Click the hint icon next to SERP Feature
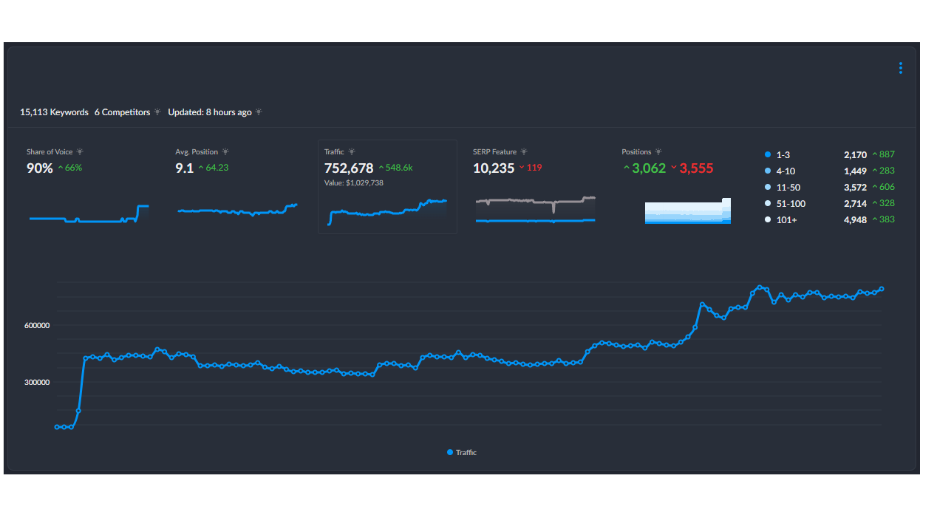Viewport: 928px width, 508px height. [x=525, y=152]
